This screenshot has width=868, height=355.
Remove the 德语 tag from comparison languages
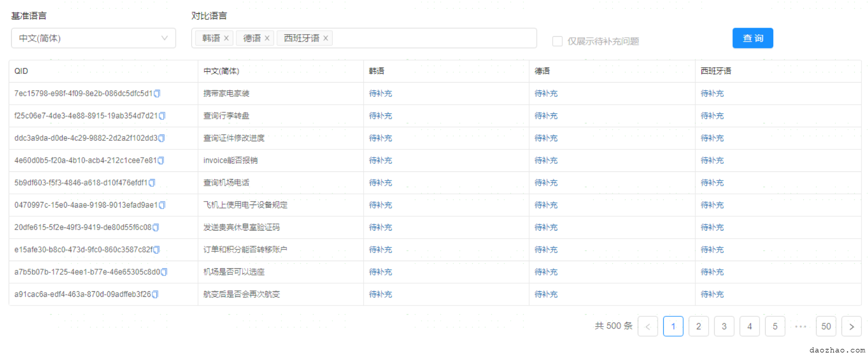click(x=267, y=38)
